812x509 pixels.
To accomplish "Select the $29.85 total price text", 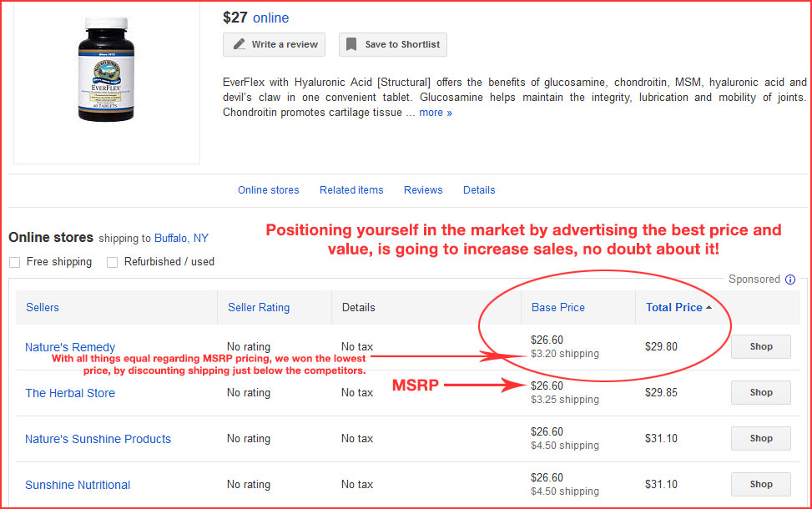I will coord(661,392).
